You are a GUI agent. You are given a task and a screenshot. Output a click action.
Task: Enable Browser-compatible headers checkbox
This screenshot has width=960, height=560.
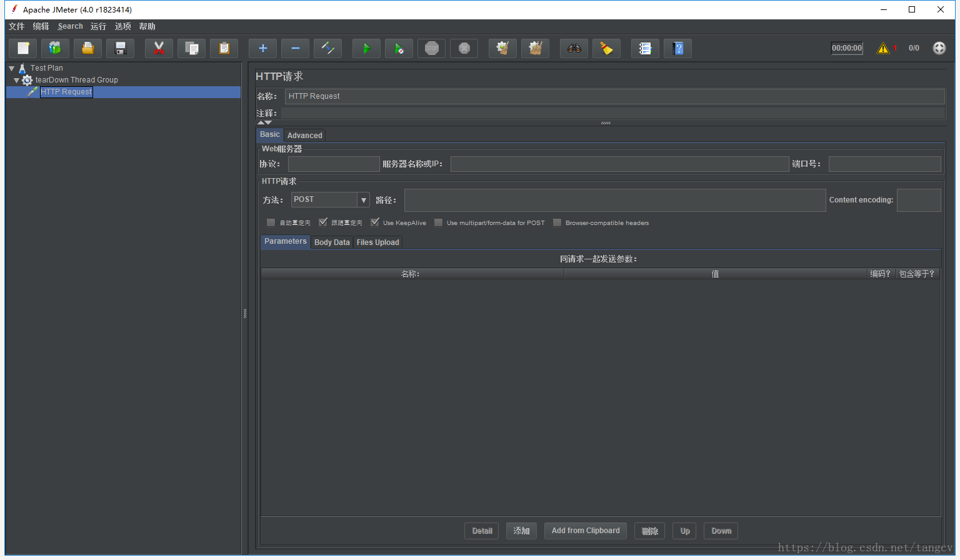coord(557,222)
